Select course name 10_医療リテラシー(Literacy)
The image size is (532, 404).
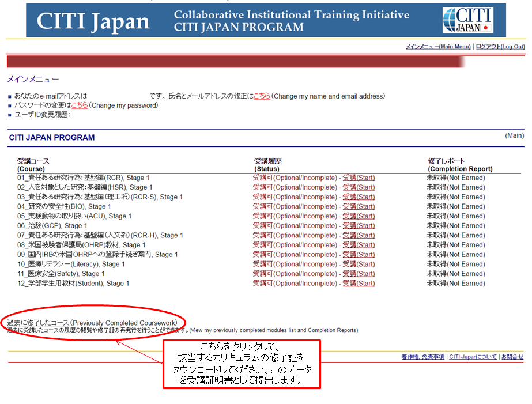tap(71, 264)
